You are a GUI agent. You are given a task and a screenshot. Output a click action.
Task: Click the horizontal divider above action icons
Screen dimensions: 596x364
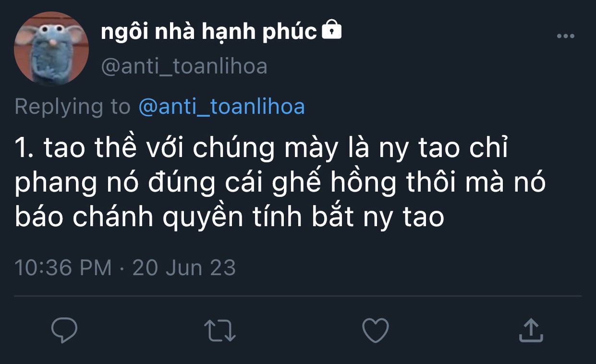(298, 296)
